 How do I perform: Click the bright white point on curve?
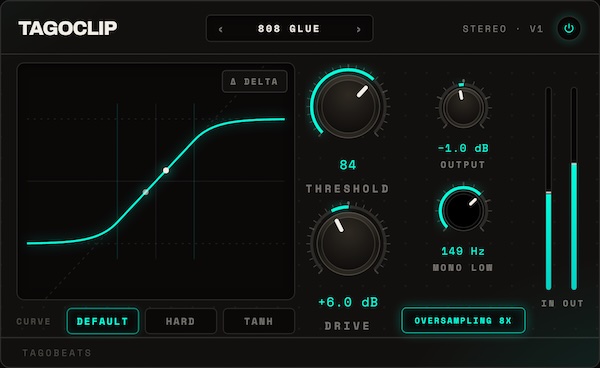coord(166,170)
